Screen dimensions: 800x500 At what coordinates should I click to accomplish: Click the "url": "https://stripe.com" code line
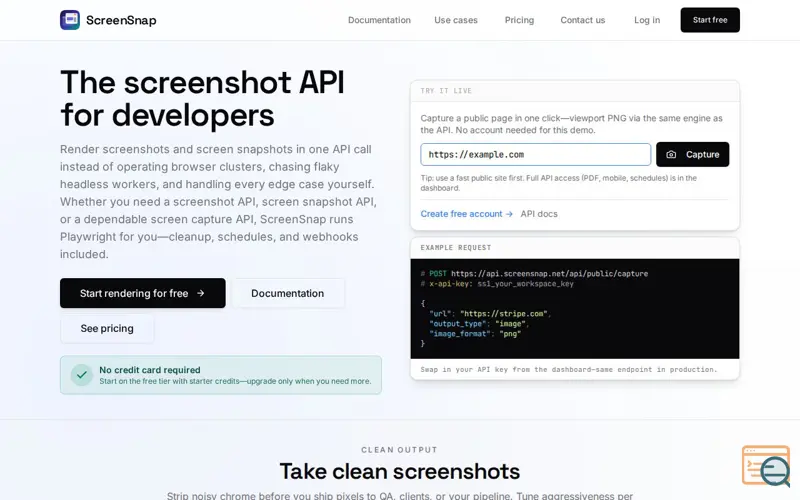click(490, 314)
